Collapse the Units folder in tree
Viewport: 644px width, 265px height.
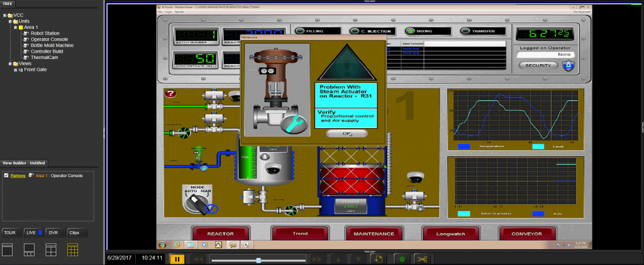pos(10,21)
